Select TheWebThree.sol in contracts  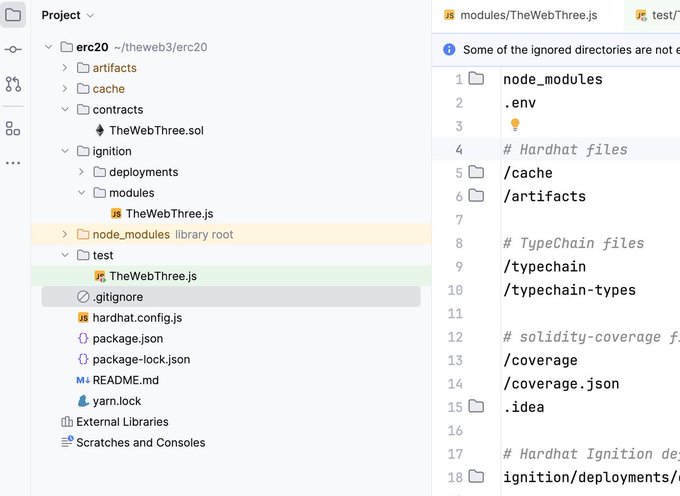[157, 131]
